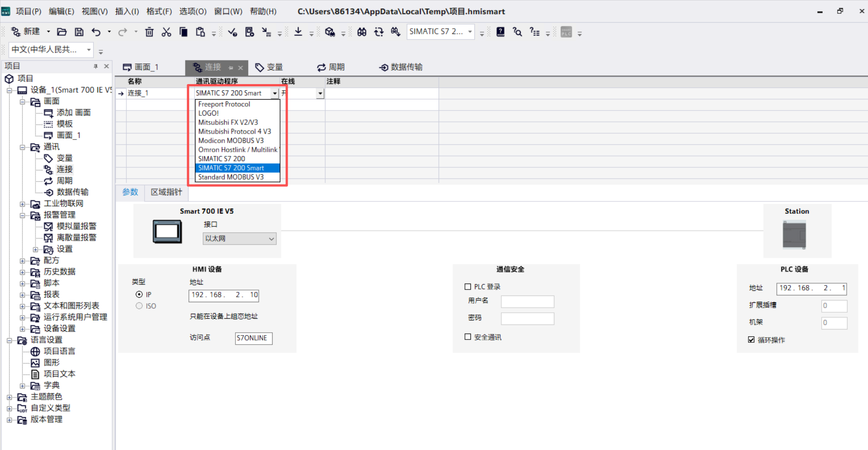This screenshot has height=450, width=868.
Task: Open an existing project with folder icon
Action: tap(62, 32)
